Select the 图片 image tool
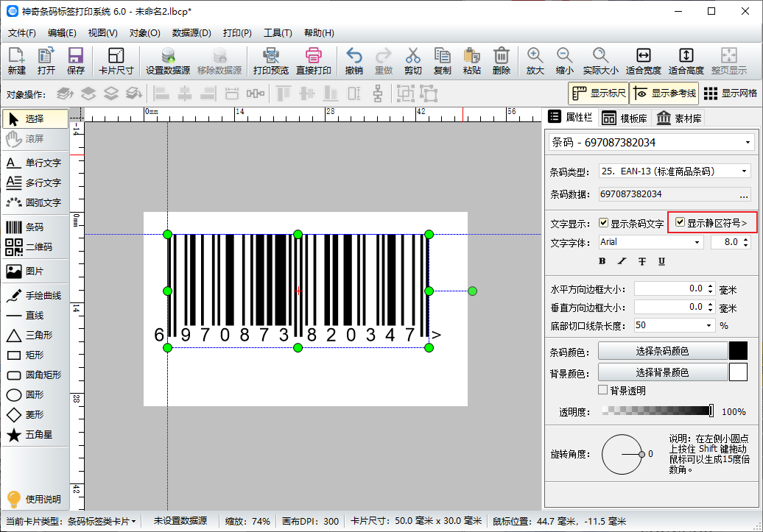This screenshot has width=763, height=532. coord(35,271)
